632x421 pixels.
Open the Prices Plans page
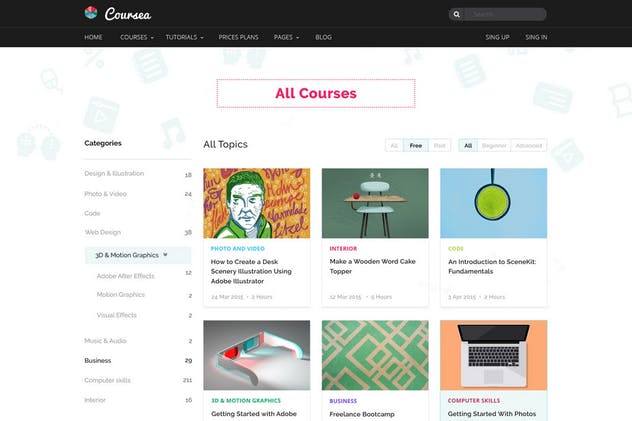[x=238, y=37]
